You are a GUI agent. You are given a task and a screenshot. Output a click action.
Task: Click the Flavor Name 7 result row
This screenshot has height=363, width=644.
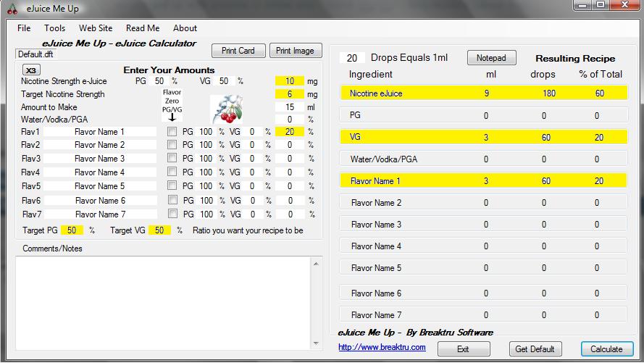[x=483, y=314]
